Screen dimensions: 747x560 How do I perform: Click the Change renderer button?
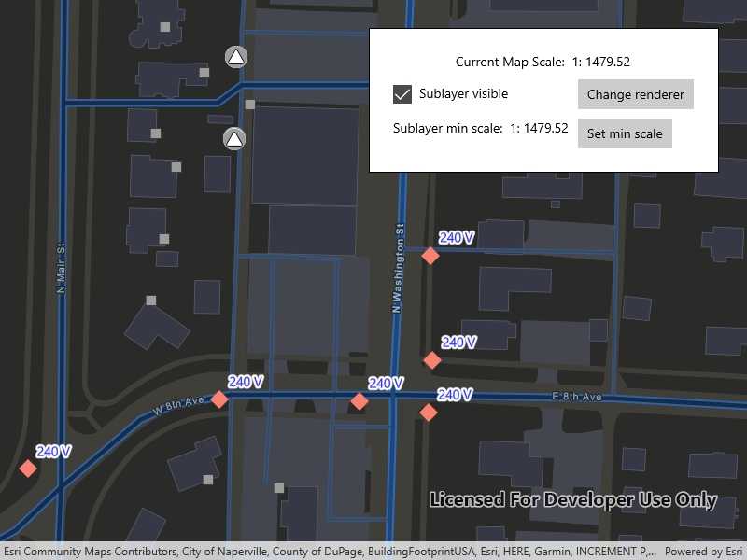[x=636, y=94]
